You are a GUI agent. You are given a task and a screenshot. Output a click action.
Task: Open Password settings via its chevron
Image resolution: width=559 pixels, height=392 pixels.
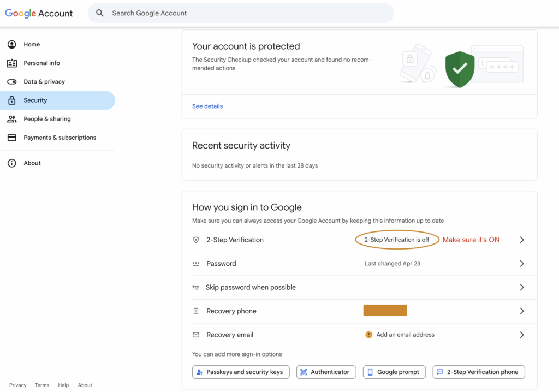point(521,264)
